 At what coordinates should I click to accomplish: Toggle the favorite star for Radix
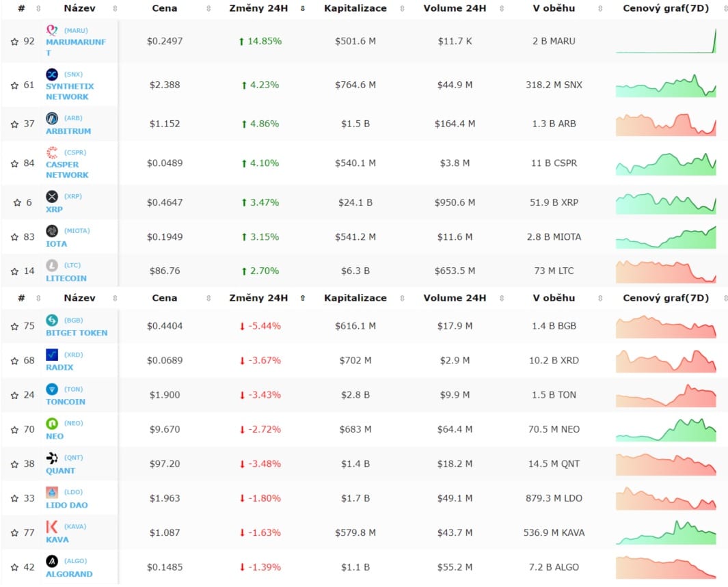coord(14,361)
